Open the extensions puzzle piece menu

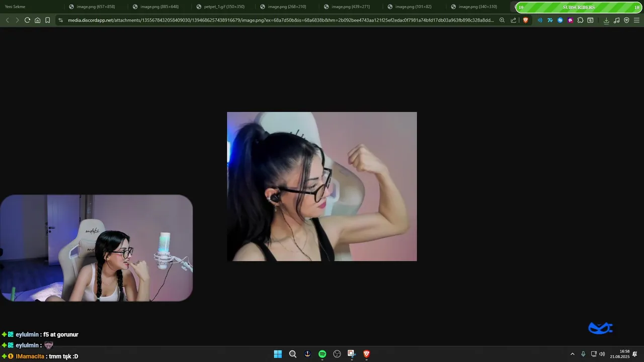coord(580,20)
